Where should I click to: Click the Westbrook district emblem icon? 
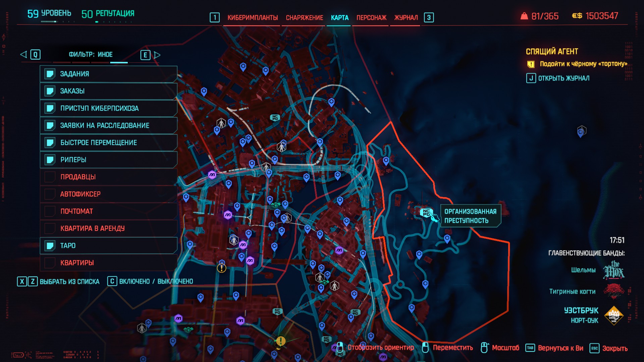coord(613,315)
